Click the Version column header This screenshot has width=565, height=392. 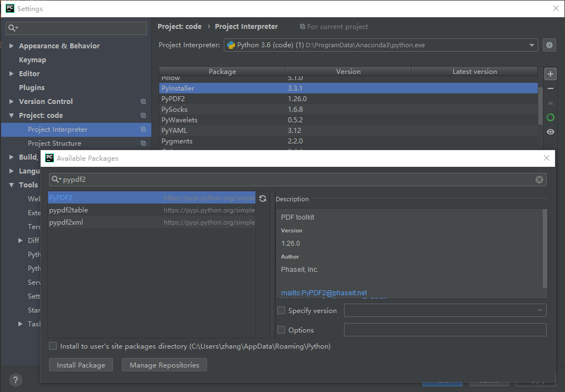pos(348,72)
